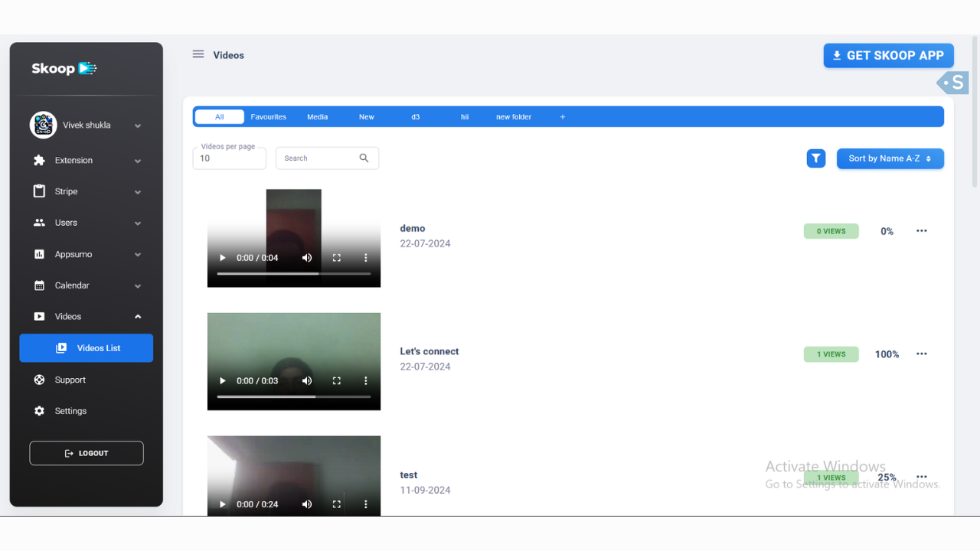Viewport: 980px width, 551px height.
Task: Click the page vertical scrollbar
Action: coord(975,111)
